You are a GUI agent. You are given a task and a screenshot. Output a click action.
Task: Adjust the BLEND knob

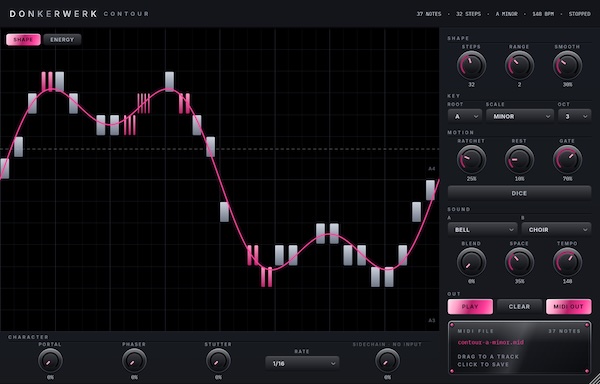[471, 262]
